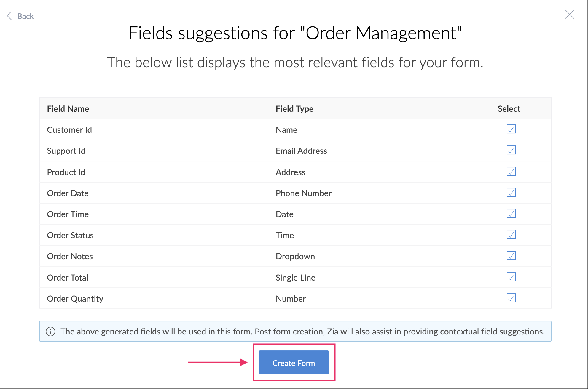This screenshot has height=389, width=588.
Task: Click the Customer Id row label
Action: click(69, 130)
